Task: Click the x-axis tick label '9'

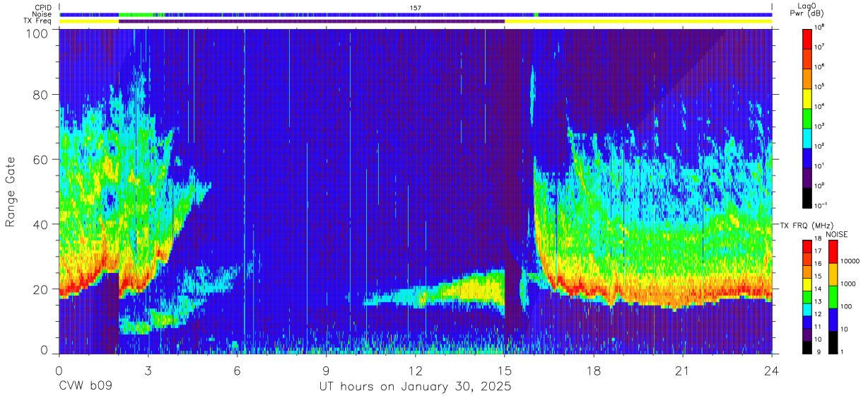Action: tap(327, 371)
